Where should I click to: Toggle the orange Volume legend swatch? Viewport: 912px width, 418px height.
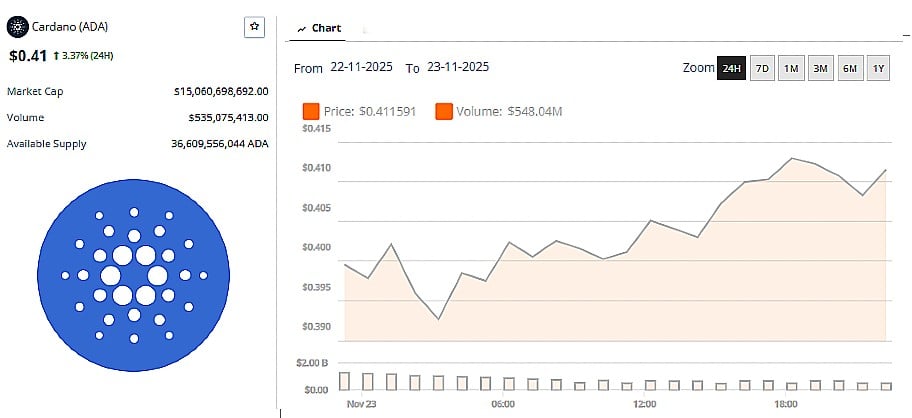[x=444, y=112]
